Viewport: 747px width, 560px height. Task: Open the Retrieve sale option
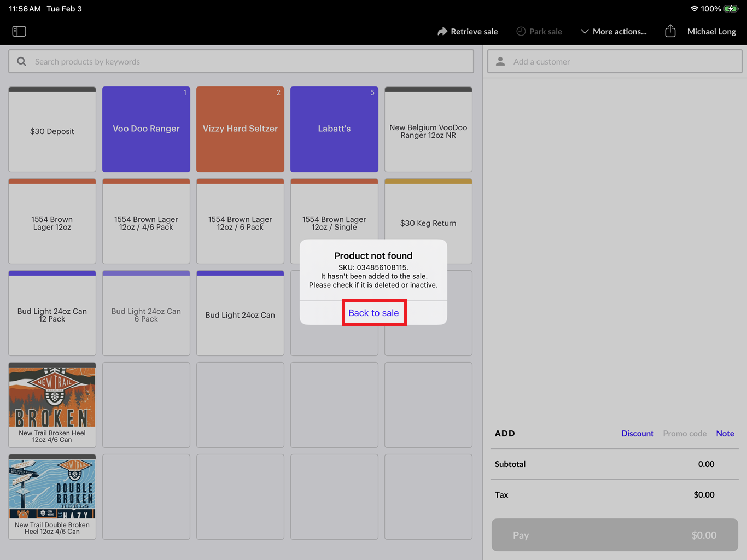(468, 32)
